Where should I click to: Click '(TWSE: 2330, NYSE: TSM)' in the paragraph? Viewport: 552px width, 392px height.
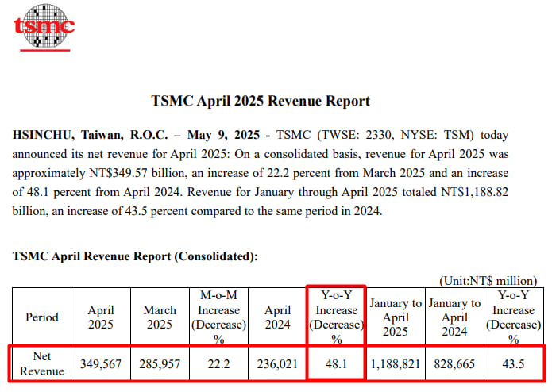coord(396,135)
